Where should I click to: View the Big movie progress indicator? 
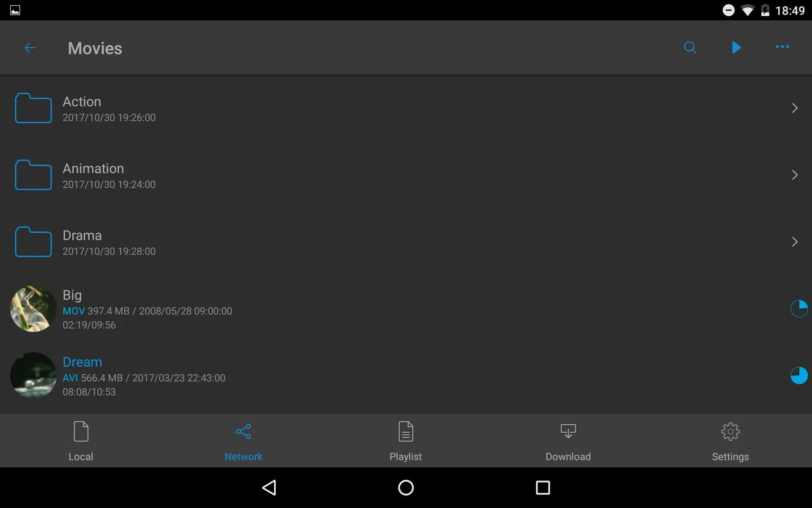(x=798, y=309)
